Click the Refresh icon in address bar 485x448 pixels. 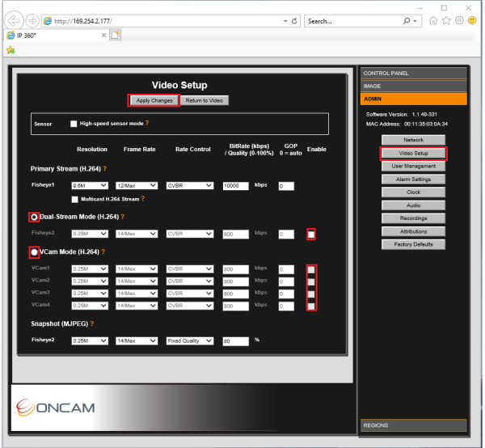294,21
